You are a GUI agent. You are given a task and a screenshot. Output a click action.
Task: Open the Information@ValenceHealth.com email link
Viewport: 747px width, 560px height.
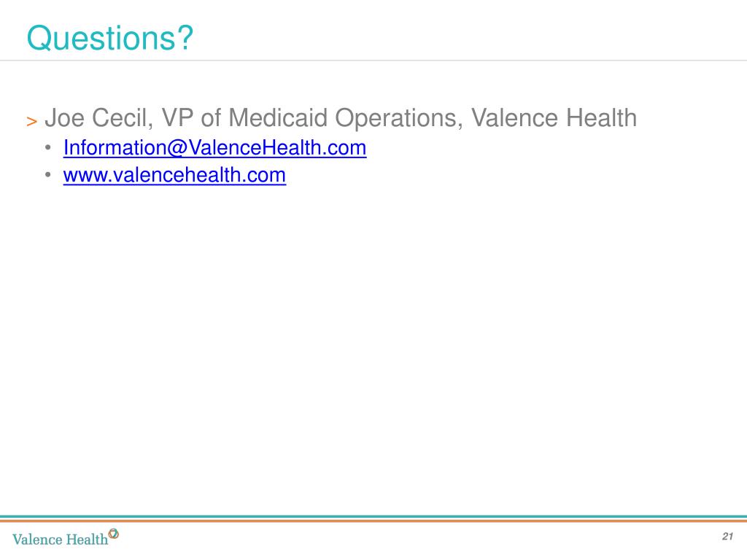[x=215, y=147]
